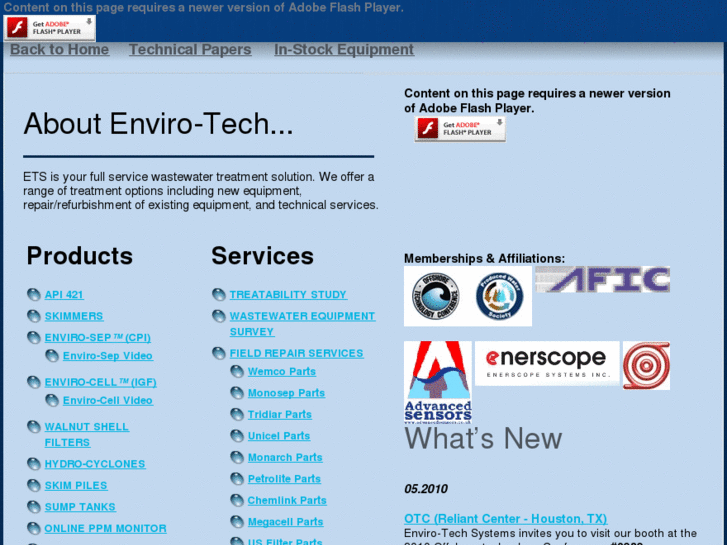Image resolution: width=727 pixels, height=545 pixels.
Task: Open the Tridiar Parts link
Action: 280,414
